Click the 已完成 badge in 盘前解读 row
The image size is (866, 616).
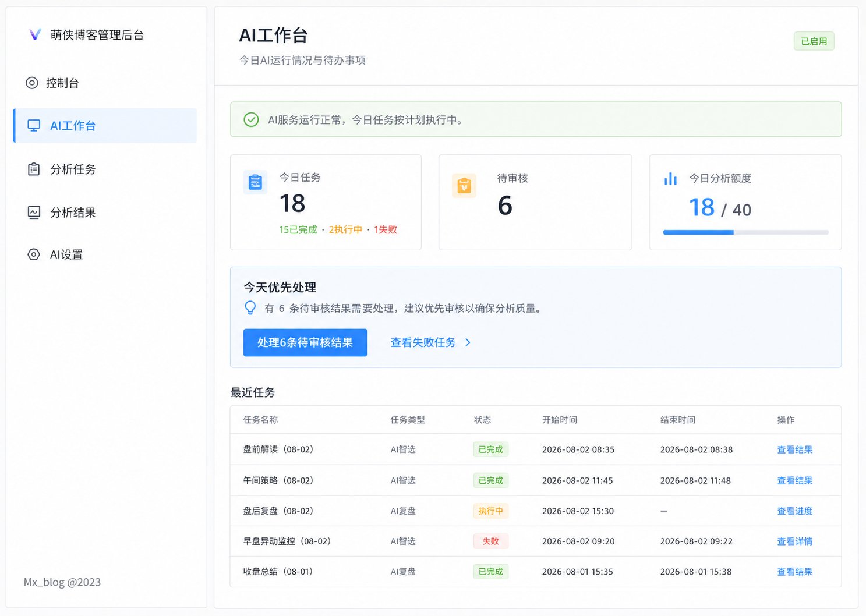point(490,449)
